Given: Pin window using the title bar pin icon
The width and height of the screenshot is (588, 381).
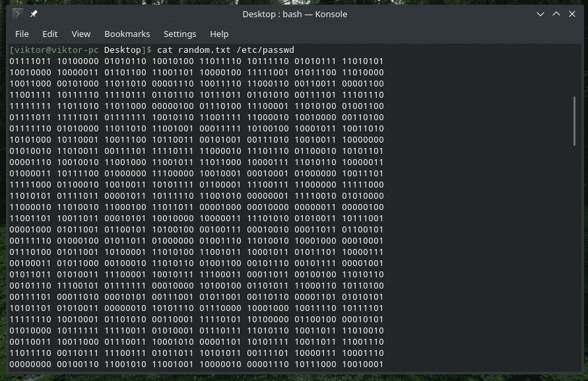Looking at the screenshot, I should point(34,14).
